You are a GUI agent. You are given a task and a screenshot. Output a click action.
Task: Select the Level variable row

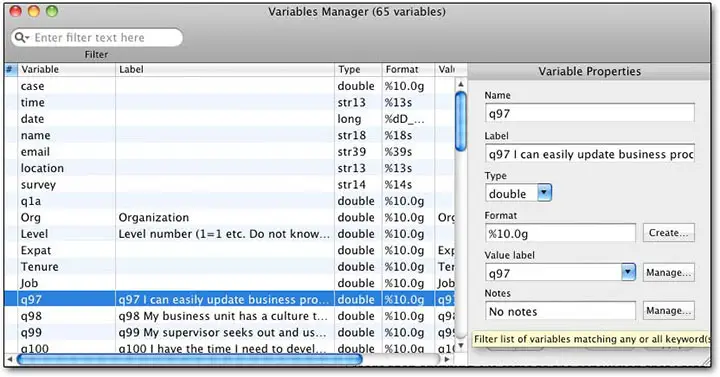pyautogui.click(x=229, y=234)
